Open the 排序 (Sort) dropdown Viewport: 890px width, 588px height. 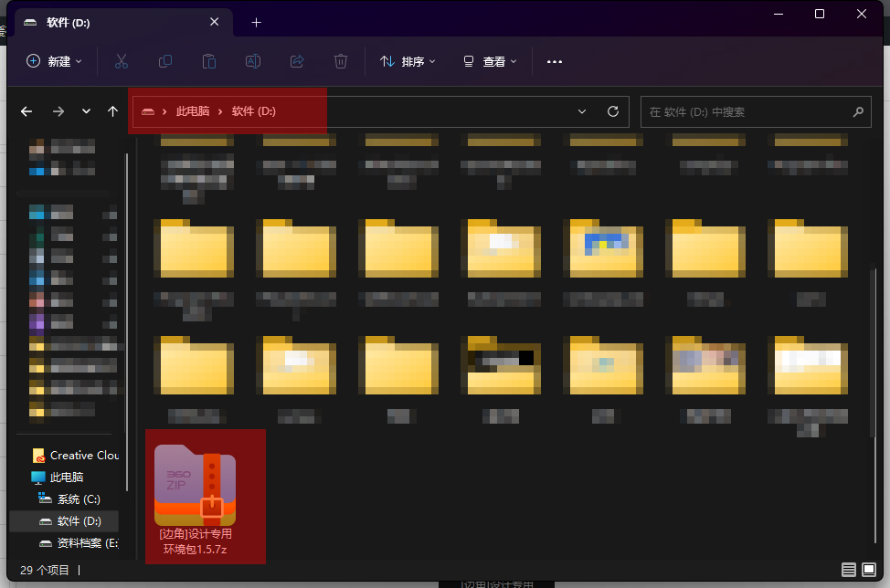tap(408, 61)
